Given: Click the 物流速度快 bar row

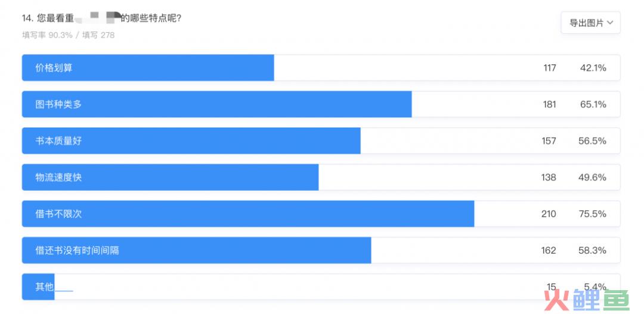Looking at the screenshot, I should [321, 178].
